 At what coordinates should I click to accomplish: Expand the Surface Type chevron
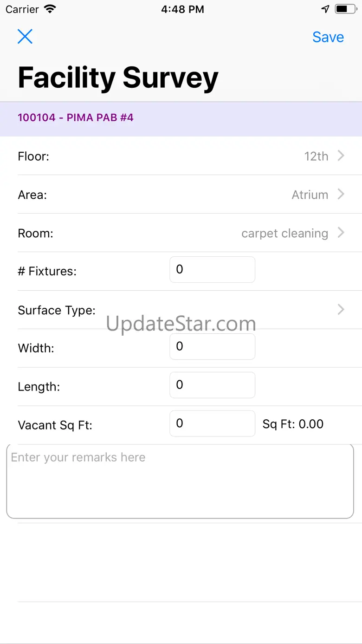coord(341,310)
